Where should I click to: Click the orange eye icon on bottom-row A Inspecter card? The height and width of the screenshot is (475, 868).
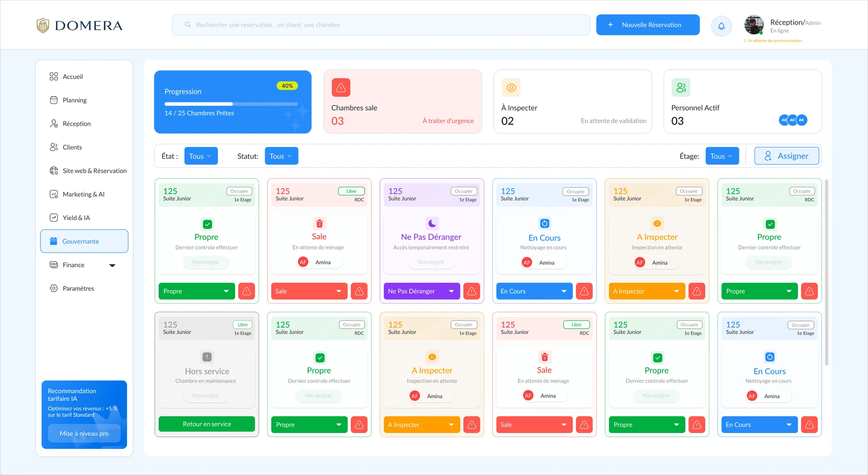432,357
